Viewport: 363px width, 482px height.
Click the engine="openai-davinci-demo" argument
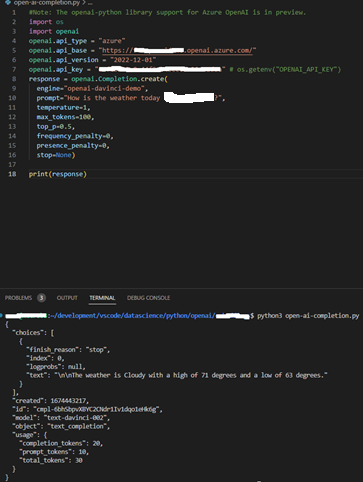pos(92,88)
